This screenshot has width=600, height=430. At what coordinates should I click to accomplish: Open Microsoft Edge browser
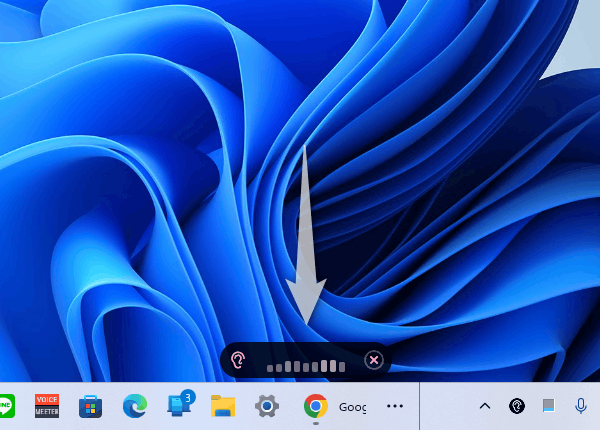pos(135,406)
